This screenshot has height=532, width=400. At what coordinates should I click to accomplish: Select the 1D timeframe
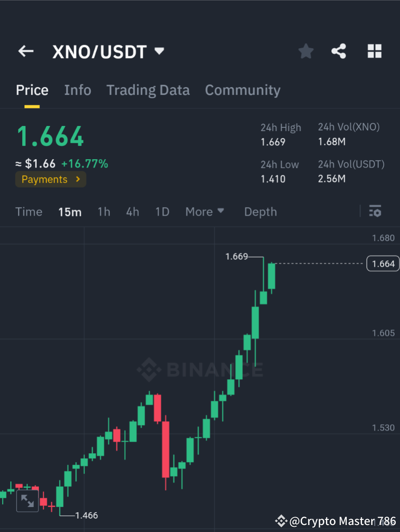click(x=162, y=212)
